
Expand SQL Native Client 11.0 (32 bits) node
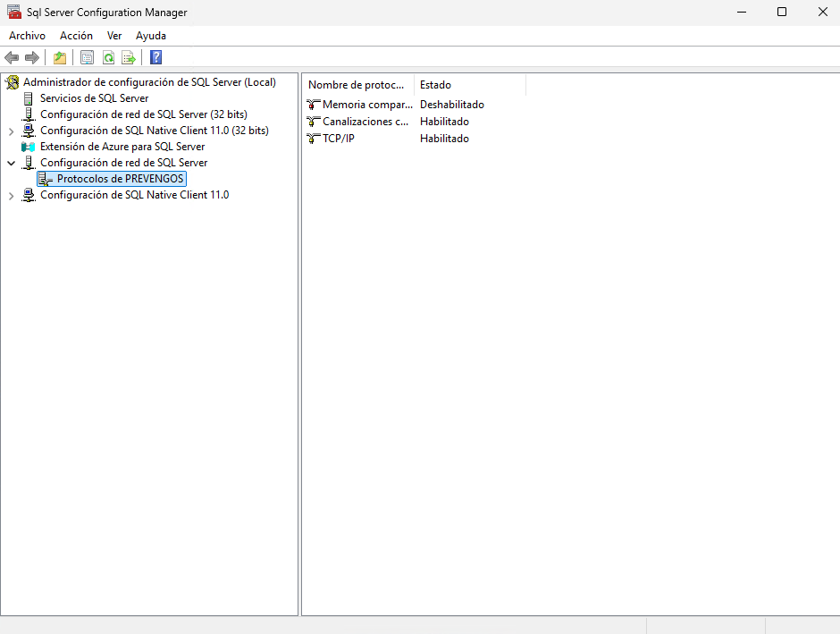12,131
